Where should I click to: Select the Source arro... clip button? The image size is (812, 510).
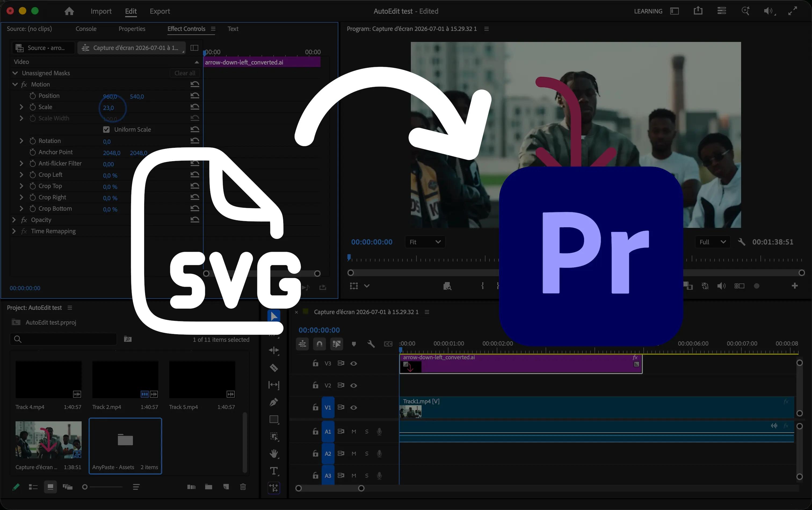pyautogui.click(x=43, y=48)
